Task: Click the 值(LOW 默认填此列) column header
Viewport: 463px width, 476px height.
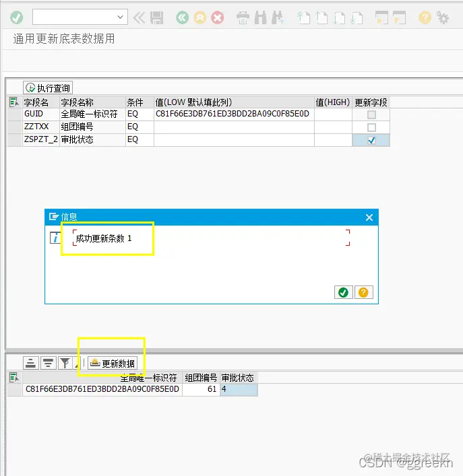Action: 234,102
